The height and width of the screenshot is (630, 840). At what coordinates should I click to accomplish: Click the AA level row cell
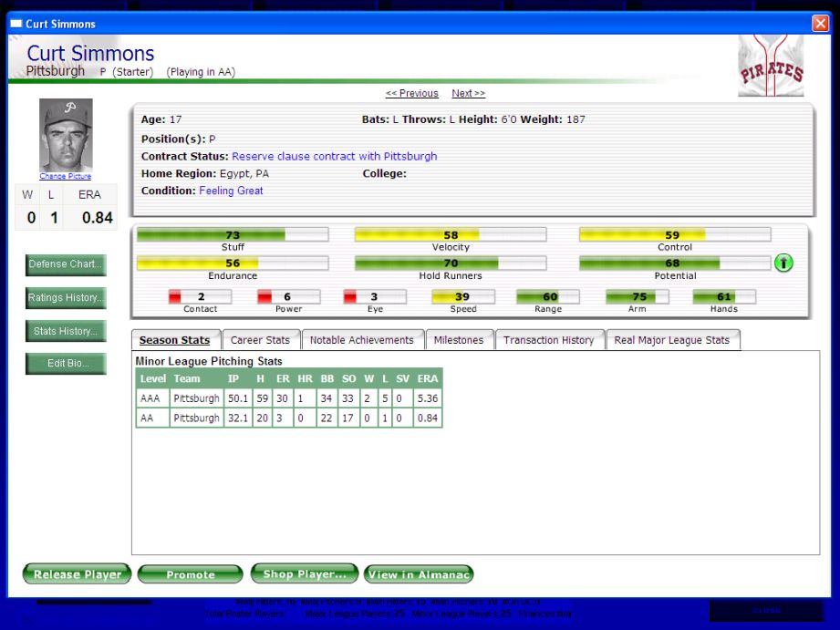click(152, 418)
